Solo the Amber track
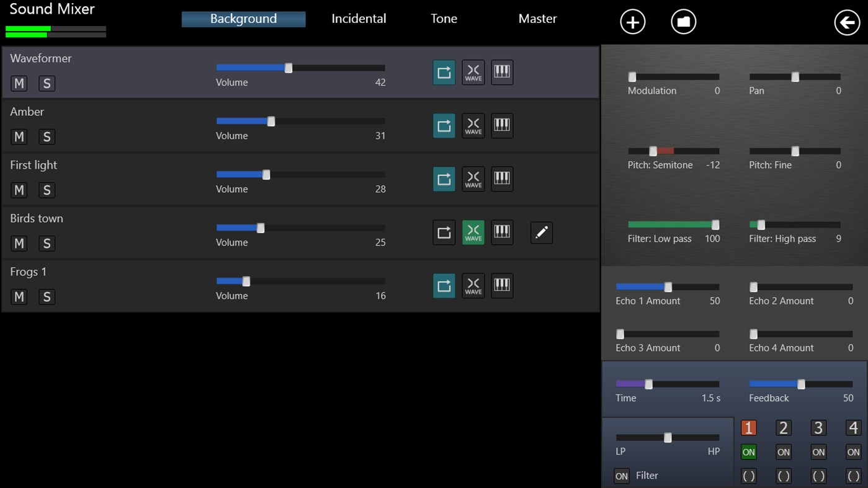 point(47,136)
